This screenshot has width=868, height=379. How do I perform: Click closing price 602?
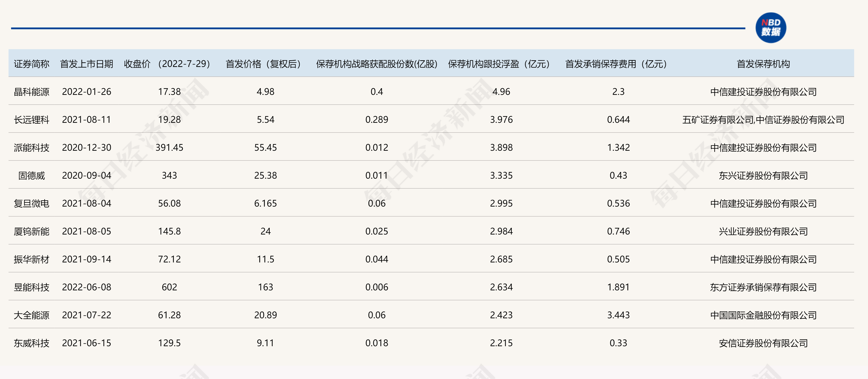(x=170, y=287)
